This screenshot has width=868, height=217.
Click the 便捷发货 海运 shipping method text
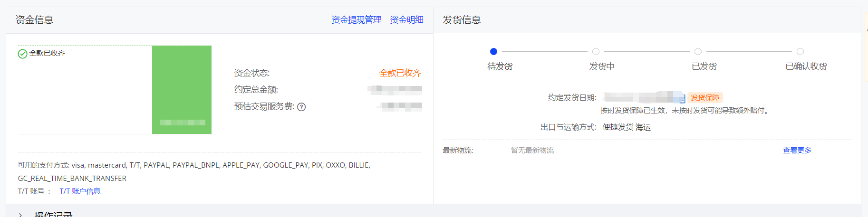point(627,127)
